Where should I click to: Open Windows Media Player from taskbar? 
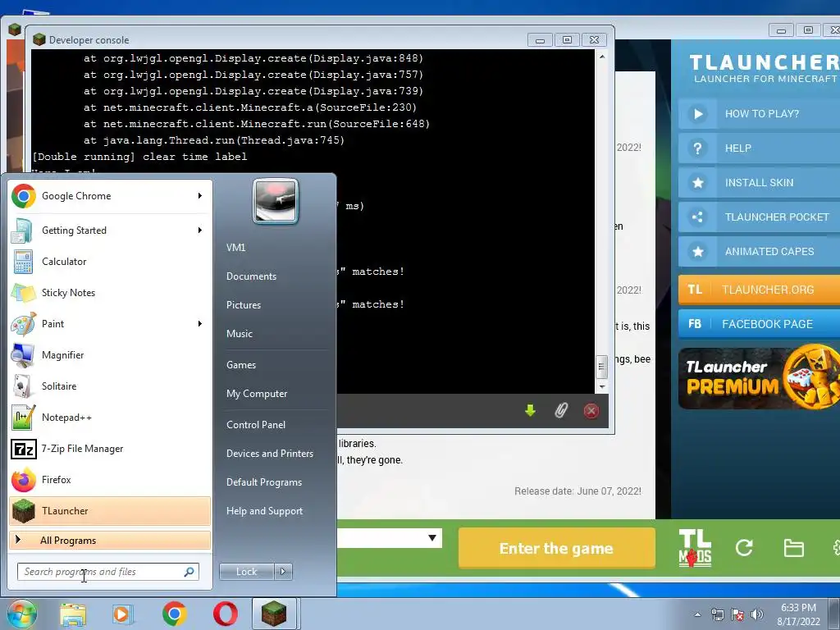(123, 614)
